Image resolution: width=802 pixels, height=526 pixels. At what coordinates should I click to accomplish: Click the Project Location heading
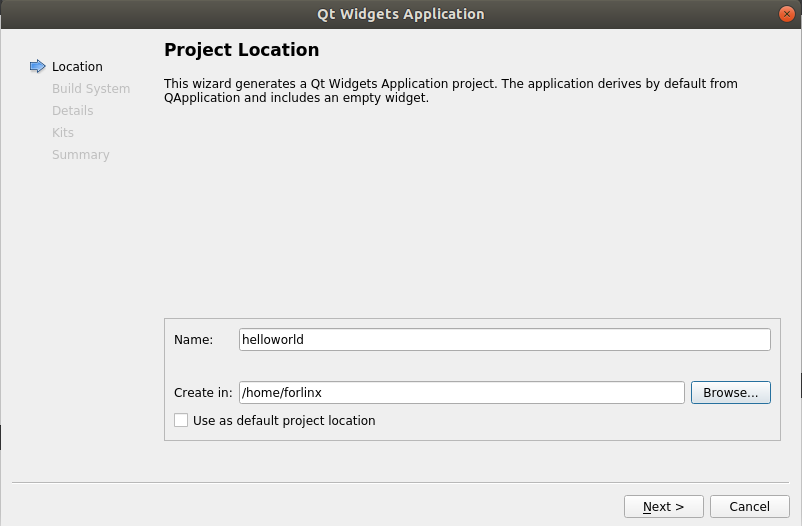pyautogui.click(x=241, y=50)
